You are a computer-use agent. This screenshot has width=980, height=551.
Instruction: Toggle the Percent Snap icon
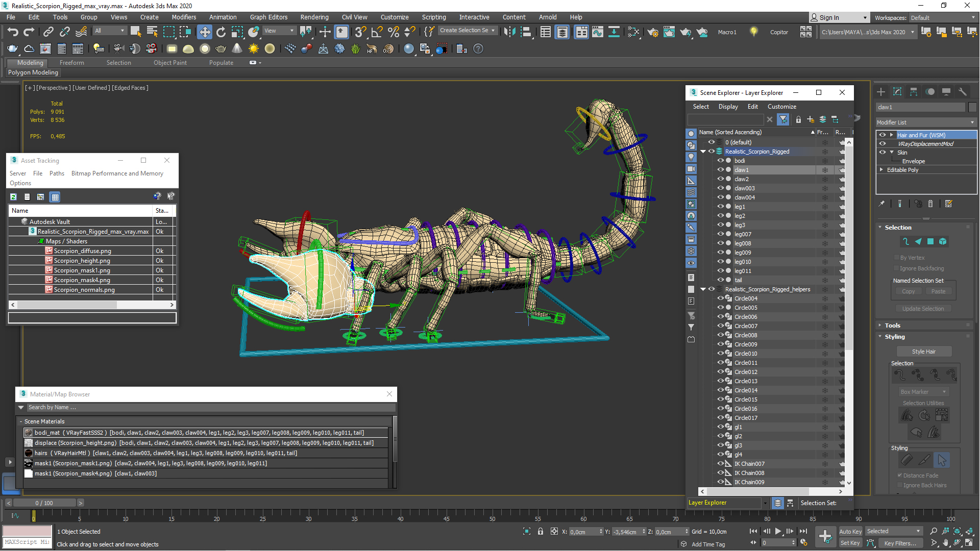click(393, 32)
